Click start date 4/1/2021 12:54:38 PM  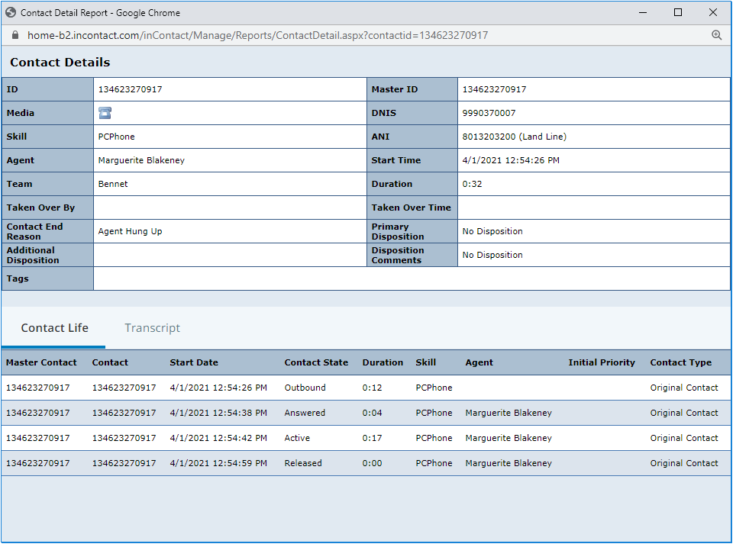218,413
